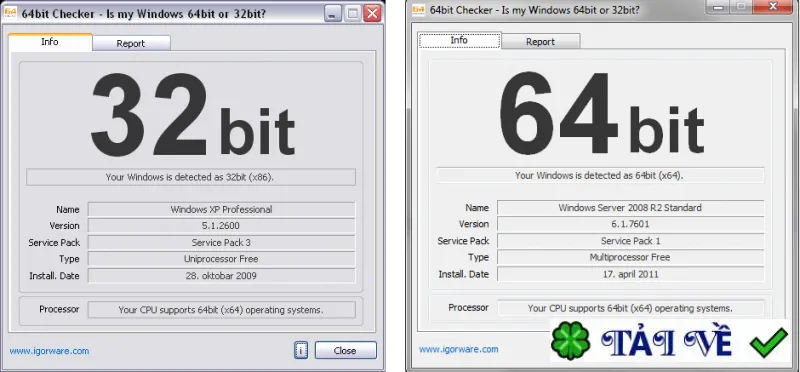Click the 64bit window title bar text
This screenshot has width=800, height=372.
(535, 10)
